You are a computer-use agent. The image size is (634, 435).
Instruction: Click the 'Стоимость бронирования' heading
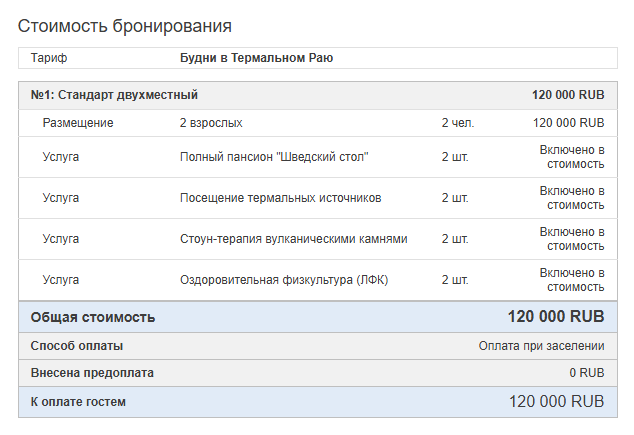pyautogui.click(x=125, y=26)
